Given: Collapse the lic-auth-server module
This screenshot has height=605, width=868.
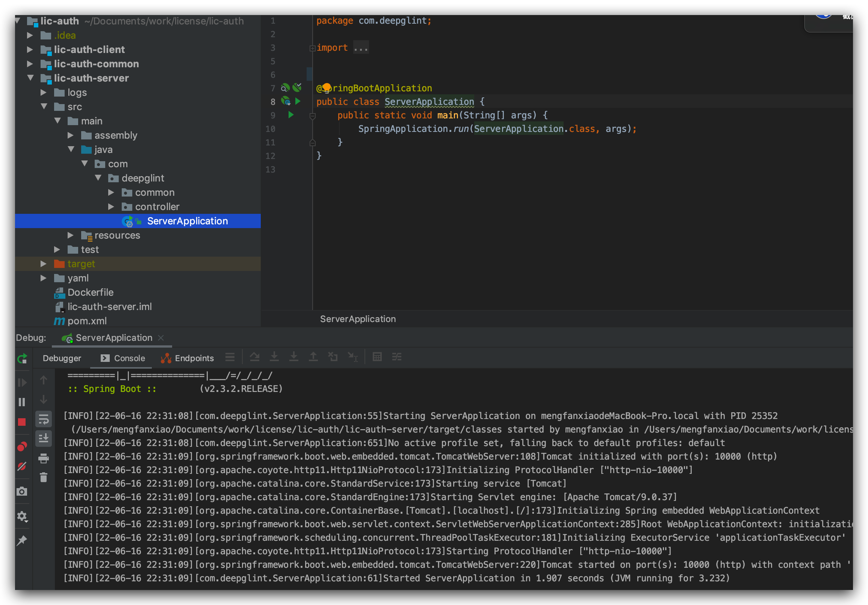Looking at the screenshot, I should coord(31,78).
